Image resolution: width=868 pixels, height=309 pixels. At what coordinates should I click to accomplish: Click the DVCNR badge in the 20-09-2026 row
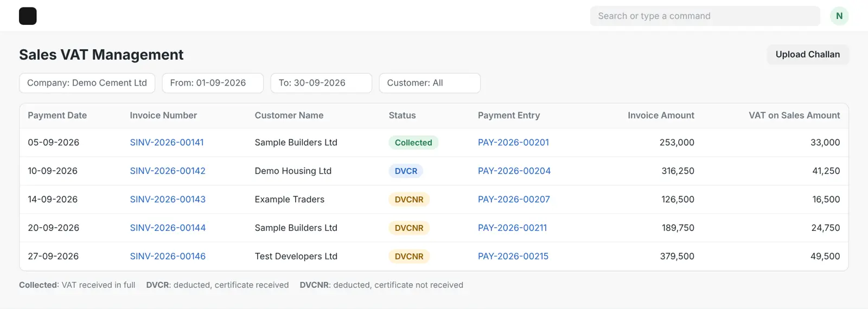[x=409, y=228]
